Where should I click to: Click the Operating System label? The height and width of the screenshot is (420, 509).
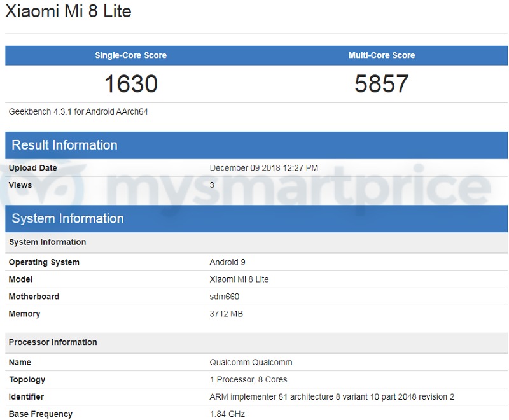[x=44, y=262]
